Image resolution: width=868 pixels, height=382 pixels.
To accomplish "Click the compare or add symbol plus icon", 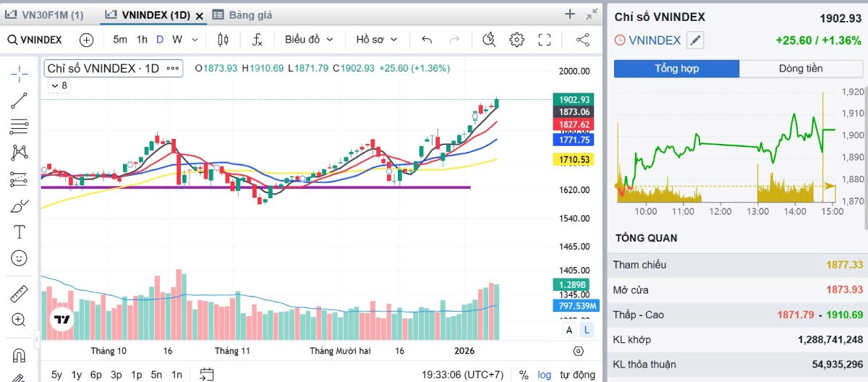I will (87, 40).
